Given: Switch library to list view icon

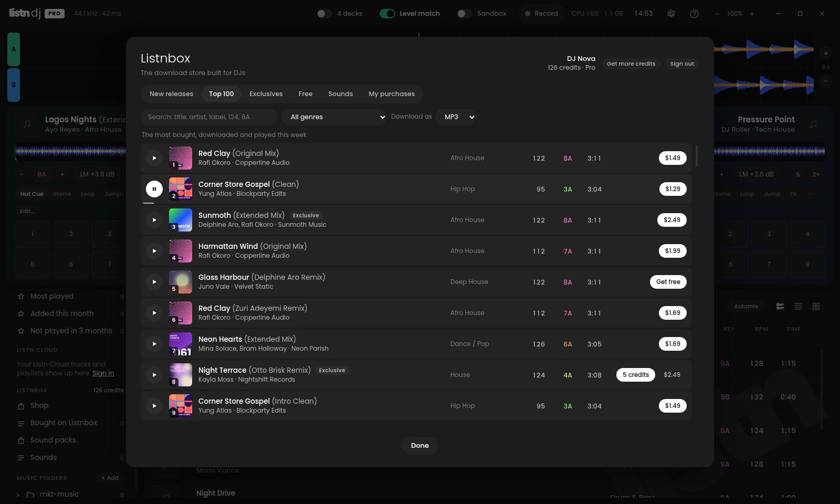Looking at the screenshot, I should coord(798,306).
